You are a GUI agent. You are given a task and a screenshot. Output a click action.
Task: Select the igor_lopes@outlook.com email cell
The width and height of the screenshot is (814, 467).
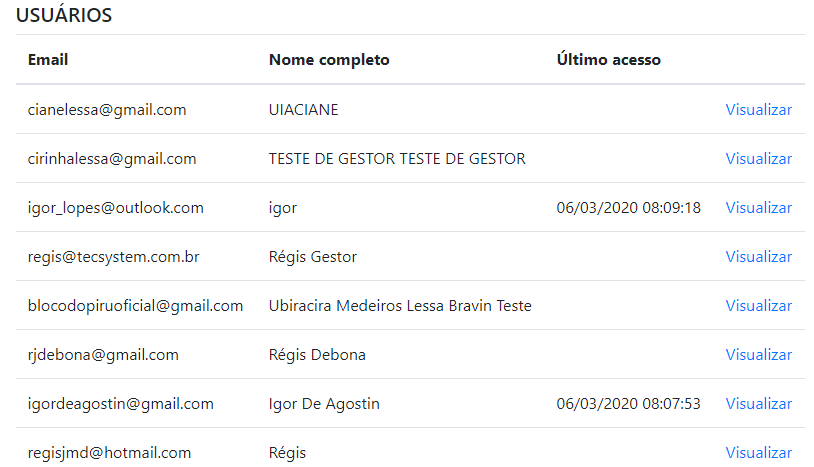pos(116,208)
